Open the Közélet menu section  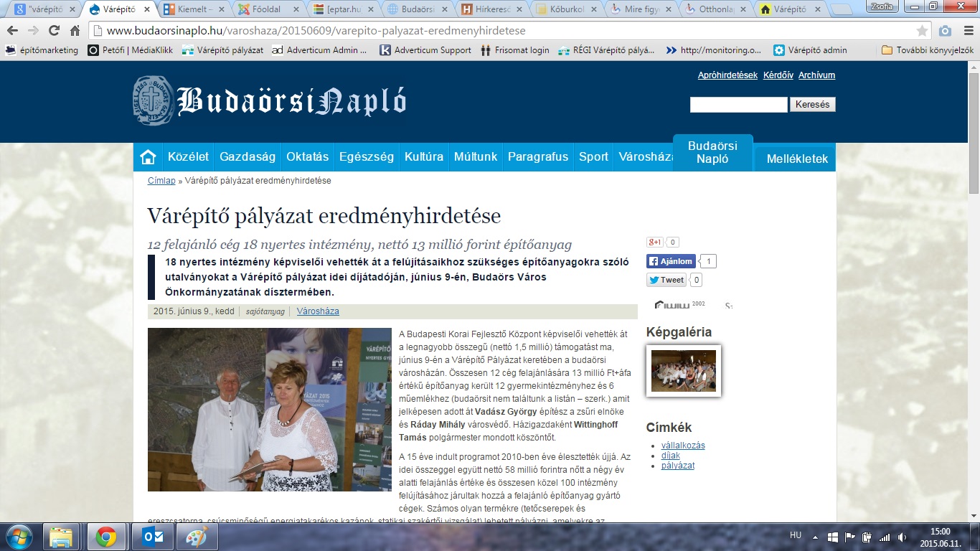[x=188, y=157]
